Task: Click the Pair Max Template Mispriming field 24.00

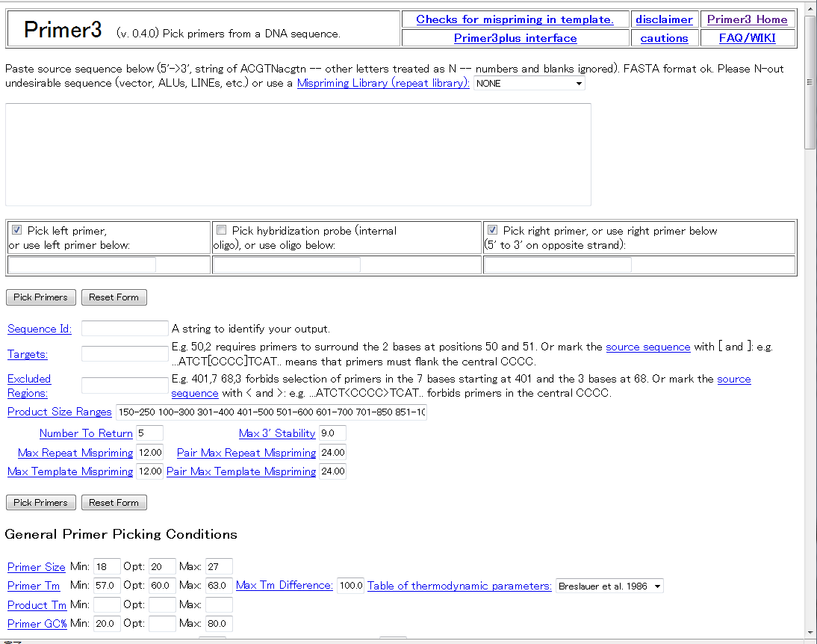Action: (x=332, y=471)
